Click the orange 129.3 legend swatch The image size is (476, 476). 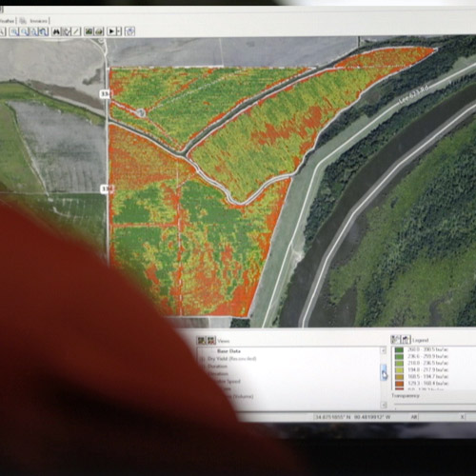point(399,384)
